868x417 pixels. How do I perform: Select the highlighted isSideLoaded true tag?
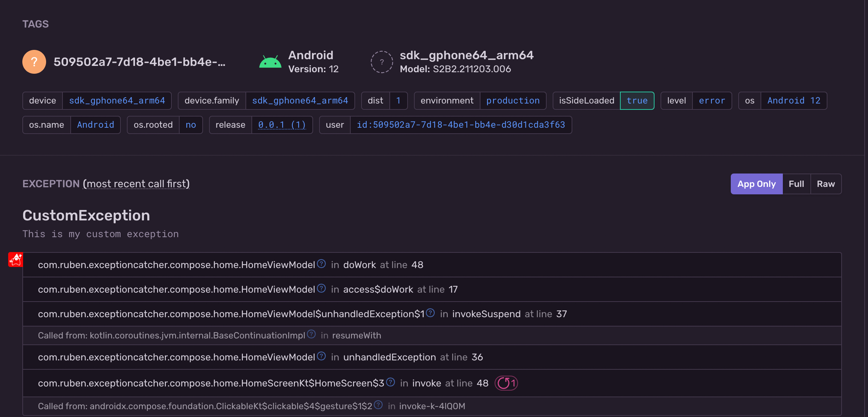[x=637, y=101]
